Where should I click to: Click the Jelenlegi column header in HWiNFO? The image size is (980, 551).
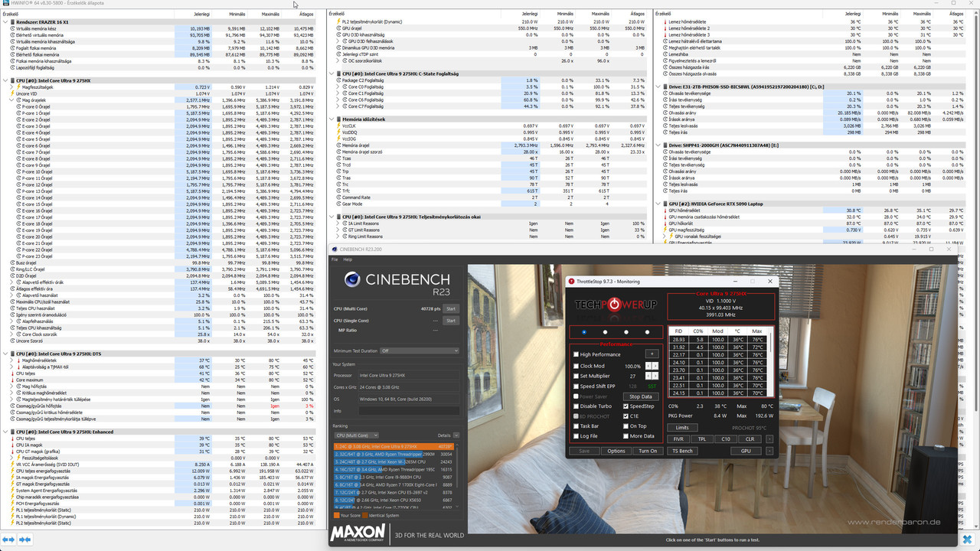coord(201,14)
